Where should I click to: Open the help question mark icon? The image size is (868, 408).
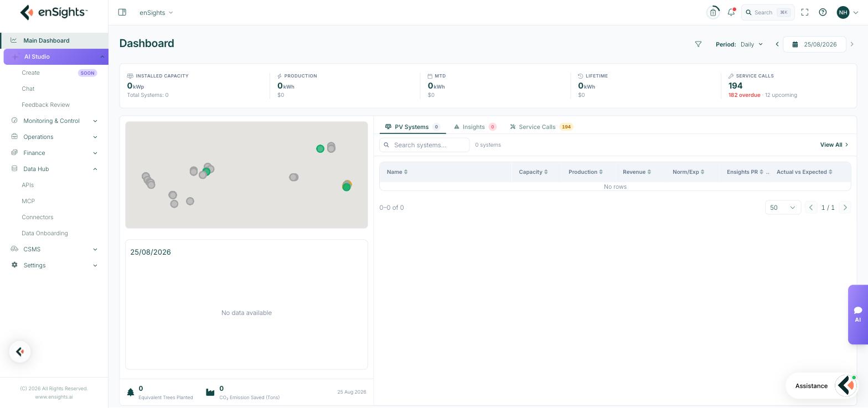[x=823, y=12]
